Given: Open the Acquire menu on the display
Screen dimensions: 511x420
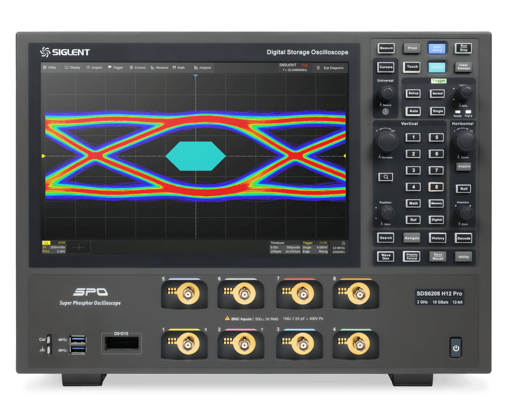Looking at the screenshot, I should [94, 67].
